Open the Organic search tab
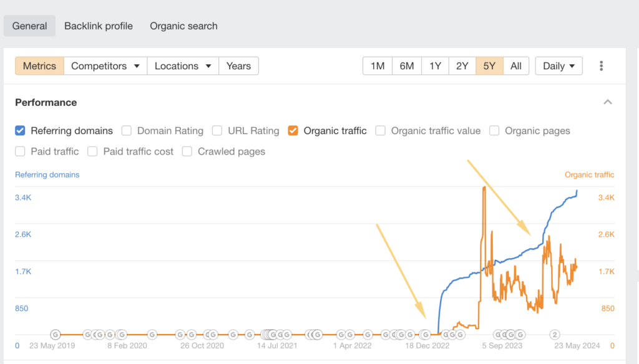Image resolution: width=639 pixels, height=364 pixels. click(x=183, y=26)
